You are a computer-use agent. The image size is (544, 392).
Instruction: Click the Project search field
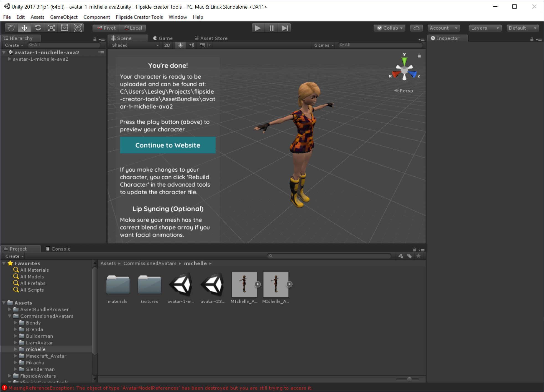tap(330, 256)
